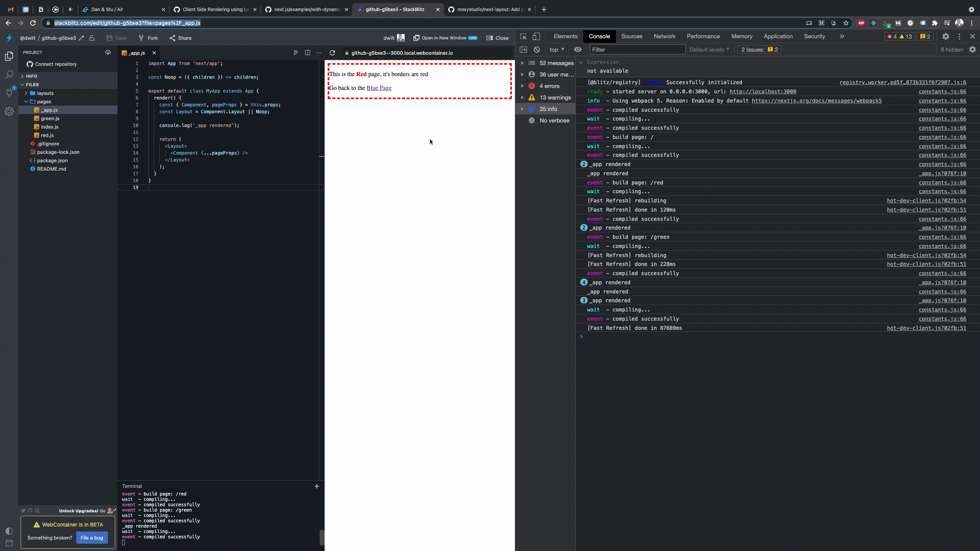This screenshot has width=980, height=551.
Task: Follow the Blue Page link in preview
Action: tap(379, 88)
